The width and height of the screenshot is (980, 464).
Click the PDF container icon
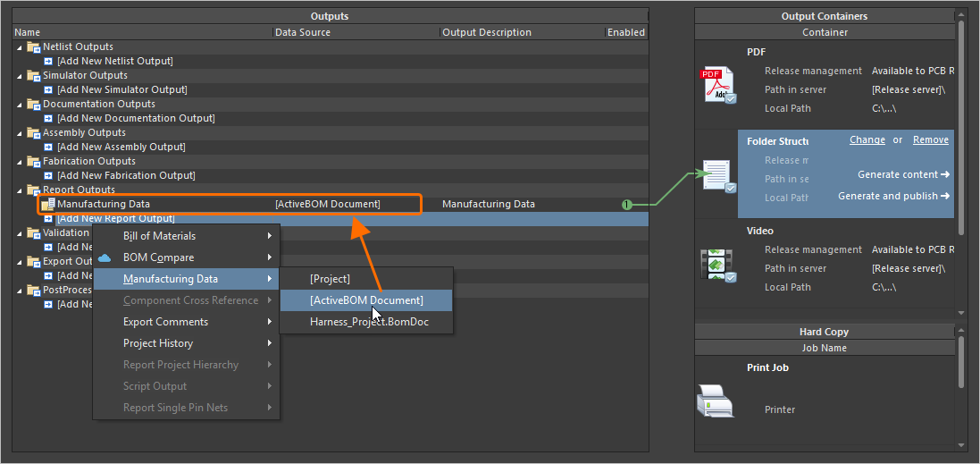coord(719,85)
